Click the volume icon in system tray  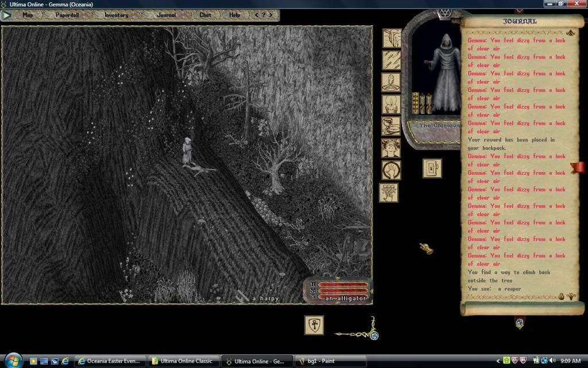click(x=552, y=361)
